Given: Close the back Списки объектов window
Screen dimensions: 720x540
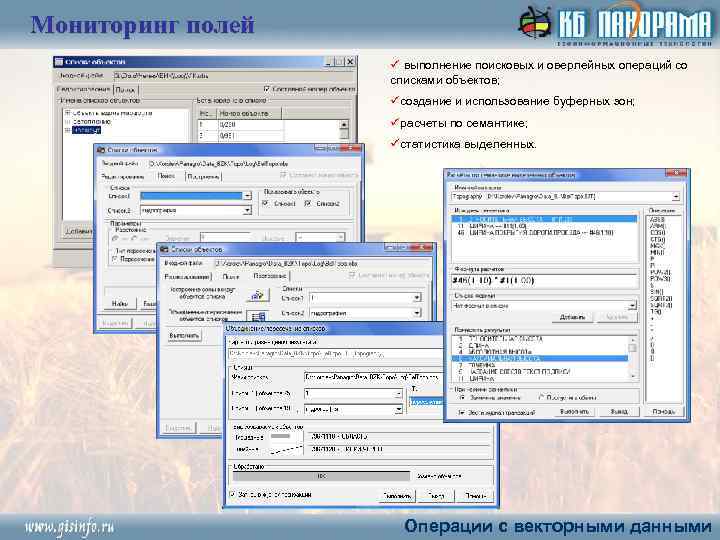Looking at the screenshot, I should click(350, 62).
